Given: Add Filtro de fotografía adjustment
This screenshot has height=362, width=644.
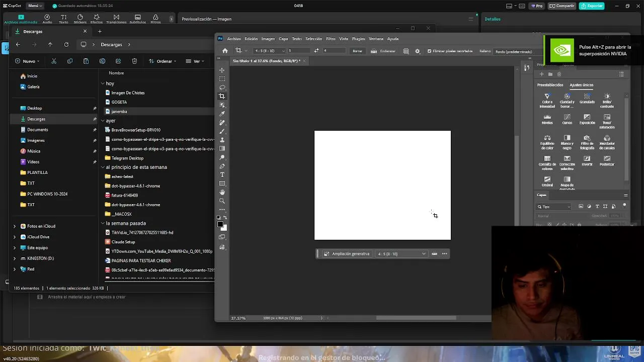Looking at the screenshot, I should coord(587,141).
